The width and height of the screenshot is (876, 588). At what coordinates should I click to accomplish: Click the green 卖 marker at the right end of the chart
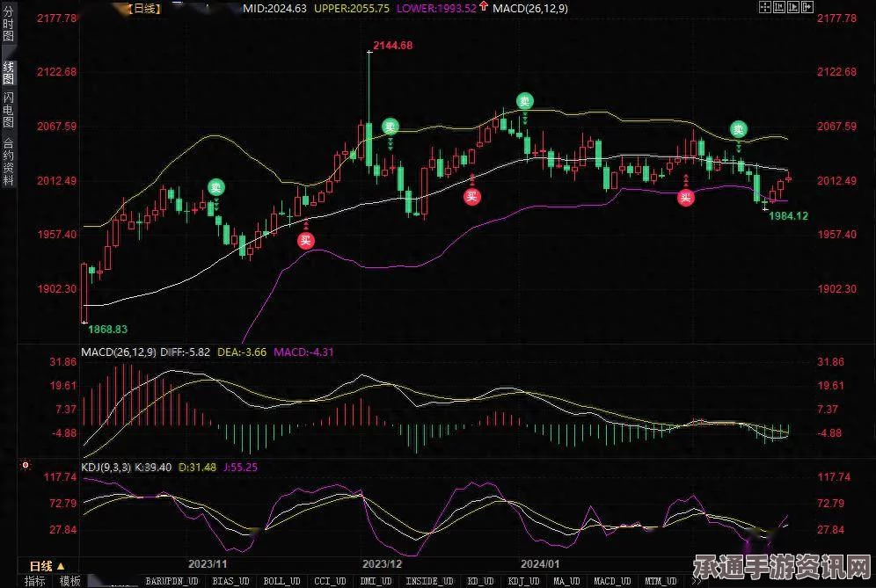[739, 129]
